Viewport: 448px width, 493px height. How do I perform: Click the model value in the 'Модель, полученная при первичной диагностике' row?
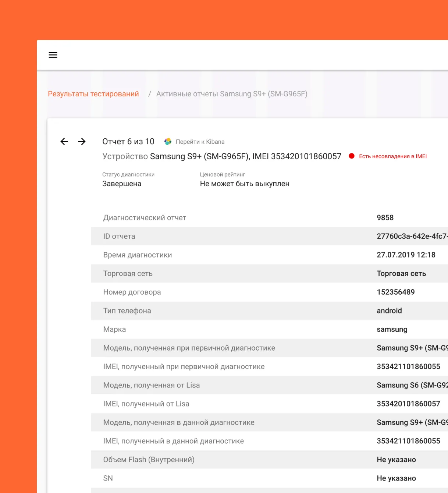point(412,348)
